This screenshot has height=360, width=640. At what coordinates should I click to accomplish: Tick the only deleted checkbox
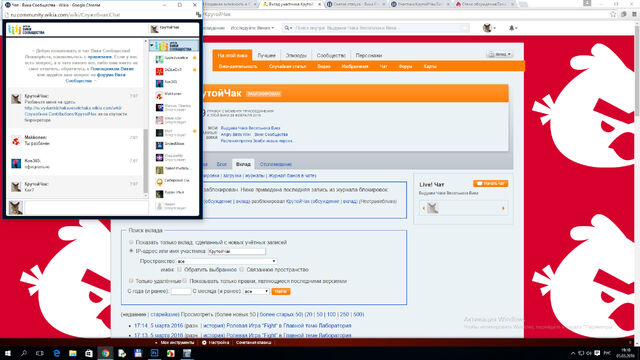coord(131,281)
